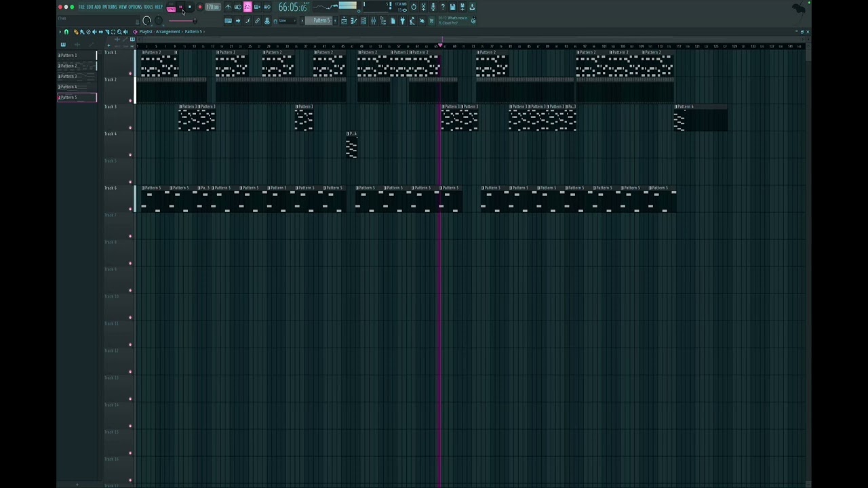Open the HELP menu
The image size is (868, 488).
(x=159, y=7)
